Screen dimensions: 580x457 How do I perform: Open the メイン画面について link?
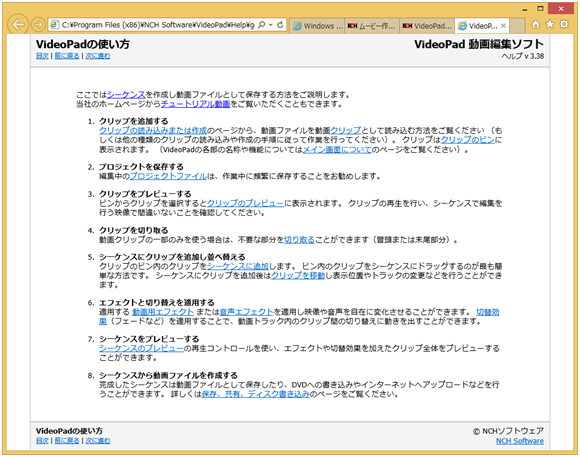(337, 149)
